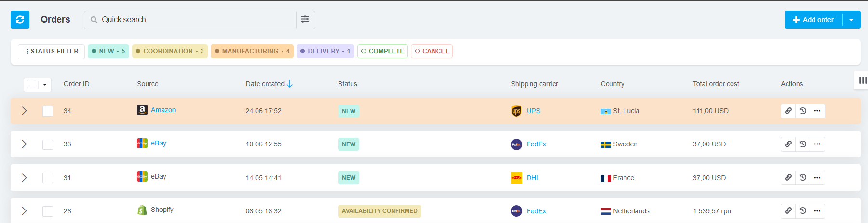868x223 pixels.
Task: Open the bulk selection dropdown arrow
Action: [x=45, y=84]
